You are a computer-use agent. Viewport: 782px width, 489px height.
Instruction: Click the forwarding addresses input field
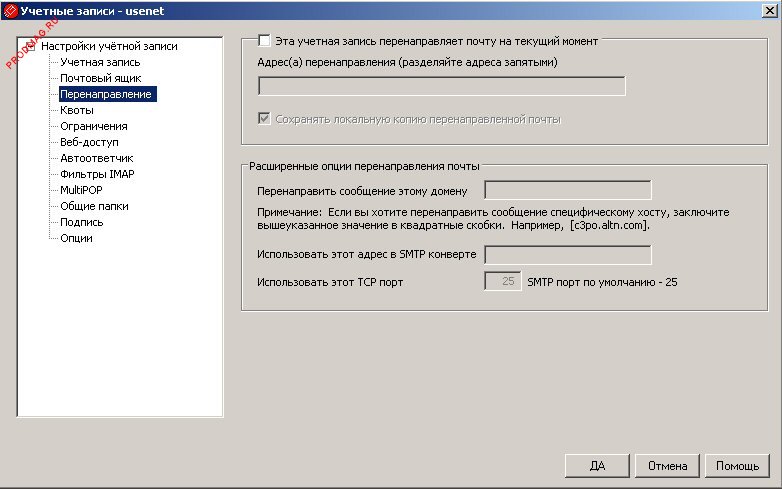441,86
